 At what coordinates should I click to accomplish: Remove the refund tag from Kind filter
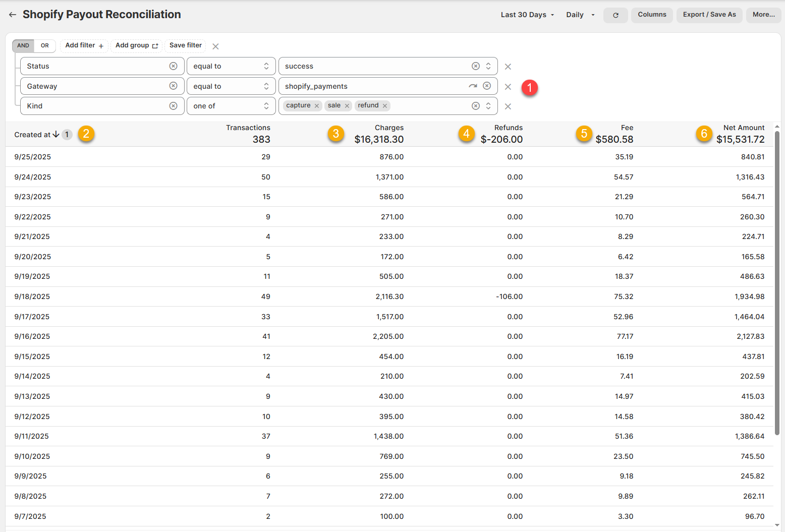385,106
